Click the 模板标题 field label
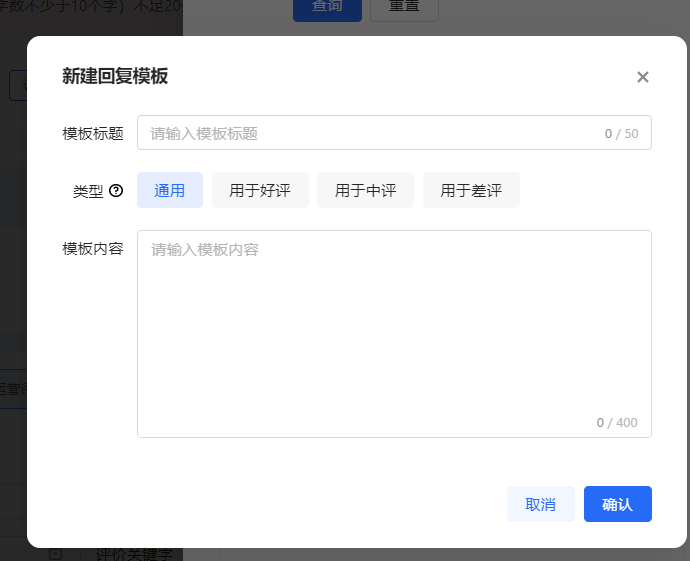Image resolution: width=690 pixels, height=561 pixels. (93, 133)
